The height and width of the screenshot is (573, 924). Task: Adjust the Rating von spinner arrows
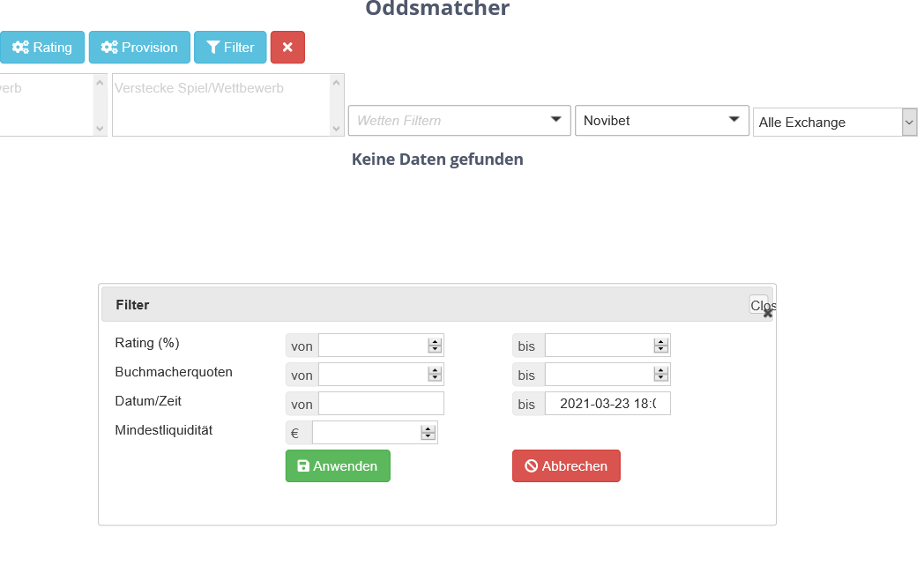[435, 346]
